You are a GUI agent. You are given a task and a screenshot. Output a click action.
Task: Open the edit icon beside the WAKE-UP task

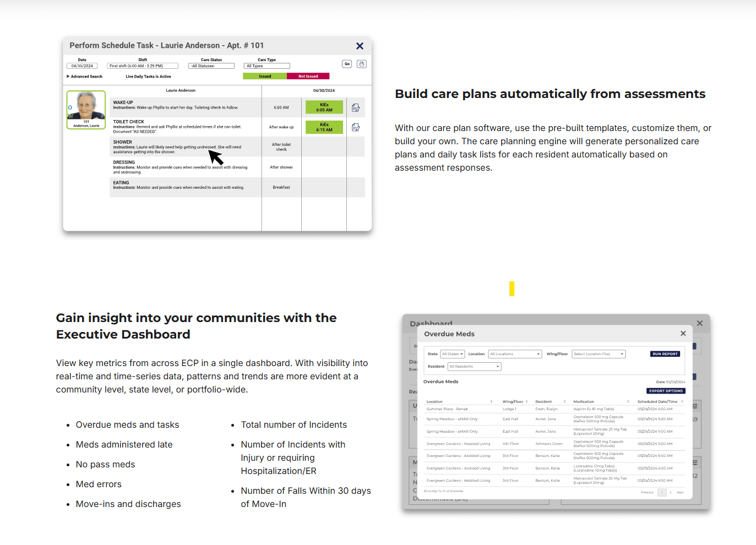356,107
